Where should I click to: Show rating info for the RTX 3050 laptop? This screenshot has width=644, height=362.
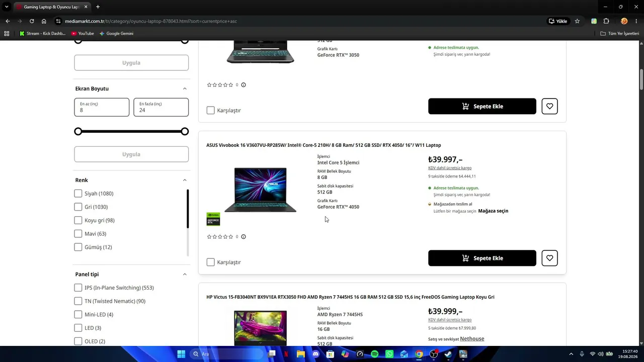point(244,84)
